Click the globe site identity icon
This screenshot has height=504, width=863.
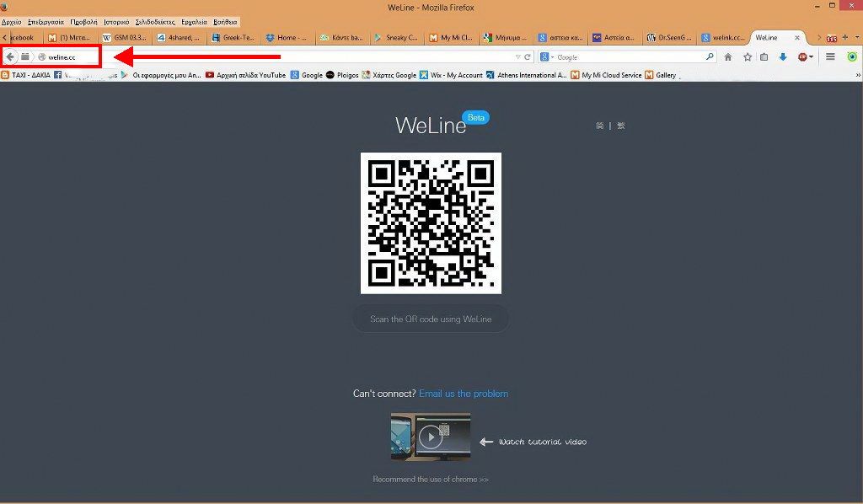(42, 57)
